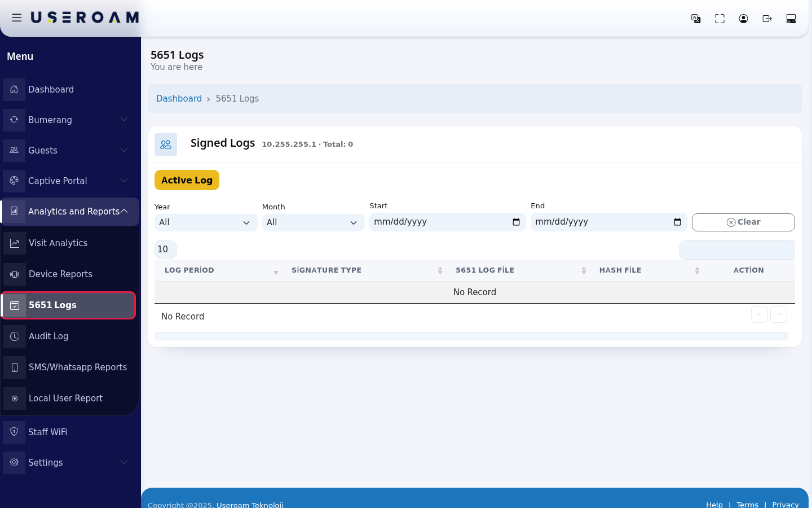Viewport: 812px width, 508px height.
Task: Click the Captive Portal palette icon
Action: [x=14, y=181]
